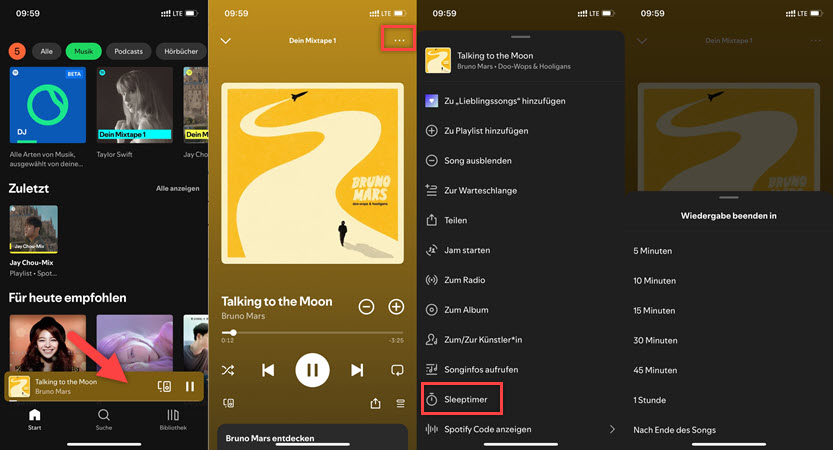The width and height of the screenshot is (833, 450).
Task: Tap the artist icon in the menu
Action: 431,339
